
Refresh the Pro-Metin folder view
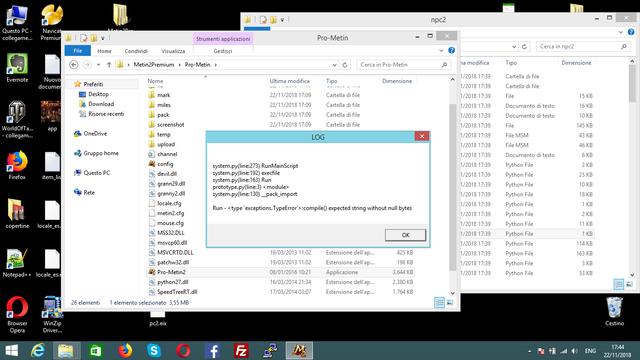(x=345, y=65)
